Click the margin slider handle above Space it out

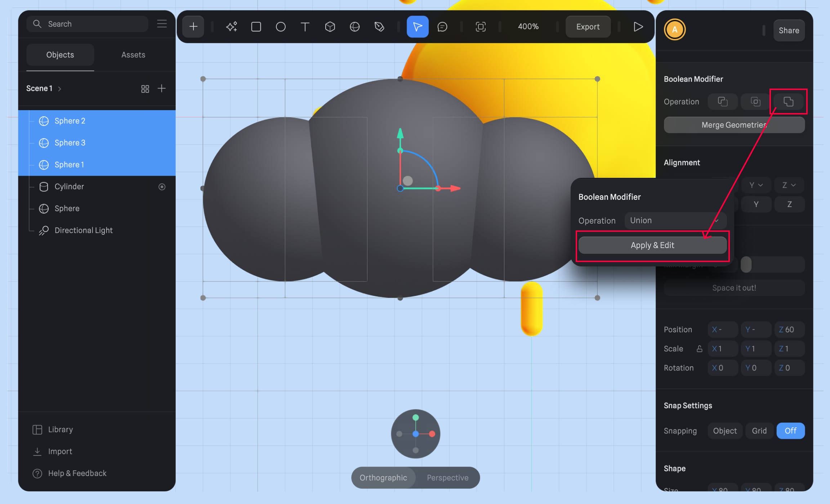point(746,265)
